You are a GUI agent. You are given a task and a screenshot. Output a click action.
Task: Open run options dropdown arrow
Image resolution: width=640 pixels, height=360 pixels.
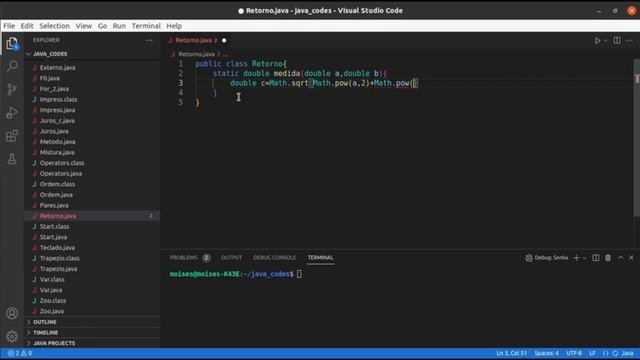(606, 40)
